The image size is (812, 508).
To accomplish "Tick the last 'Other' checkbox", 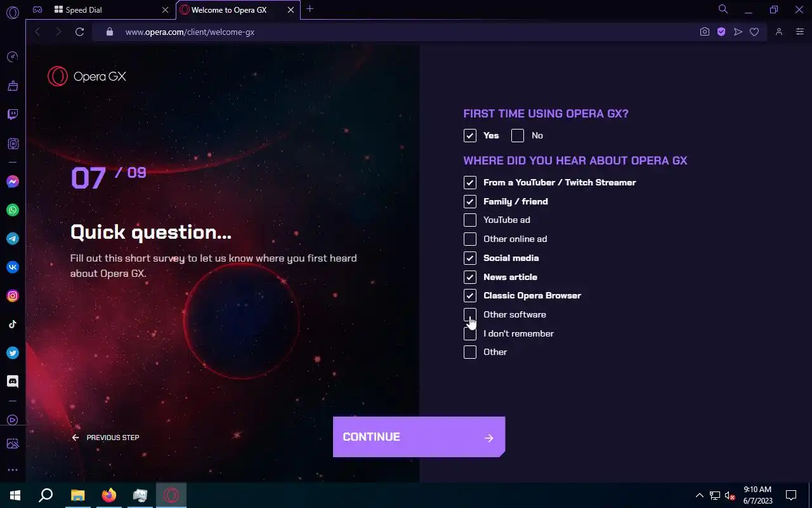I will click(469, 352).
